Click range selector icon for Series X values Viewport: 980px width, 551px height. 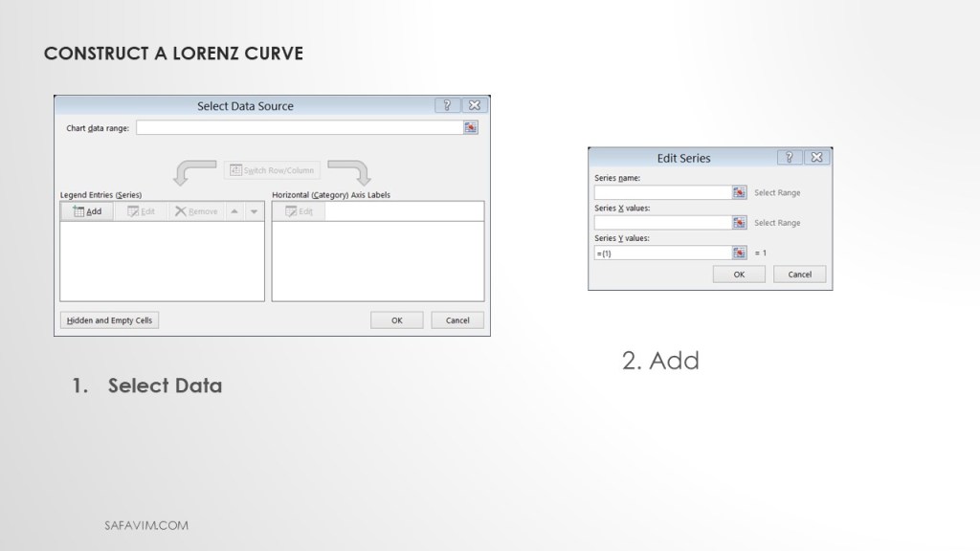739,223
